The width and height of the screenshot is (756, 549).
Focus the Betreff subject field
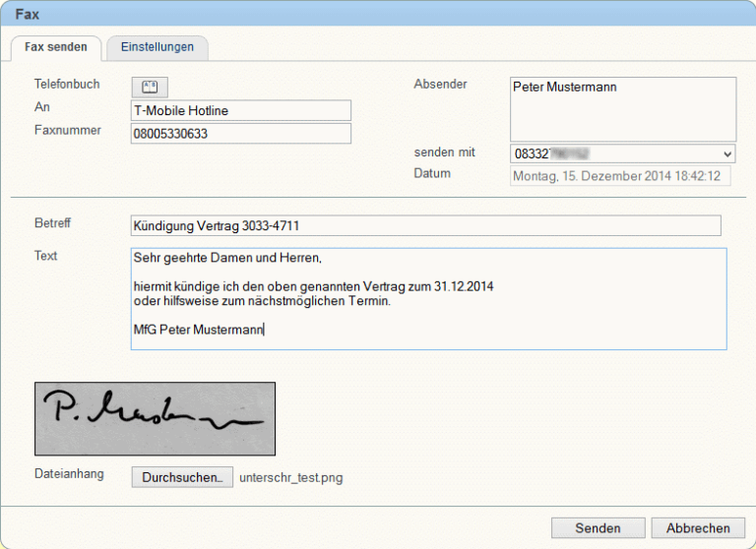pos(425,226)
